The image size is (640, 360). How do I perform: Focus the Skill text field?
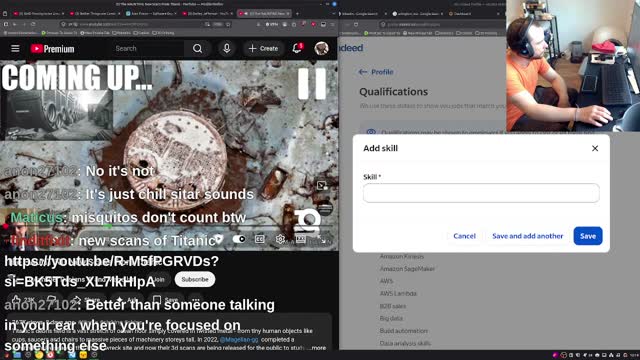481,193
